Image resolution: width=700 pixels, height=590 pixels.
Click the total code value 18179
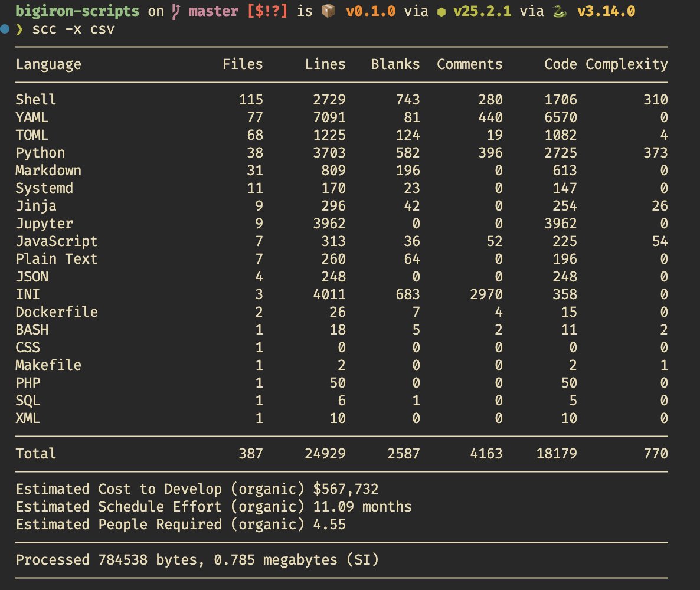556,454
